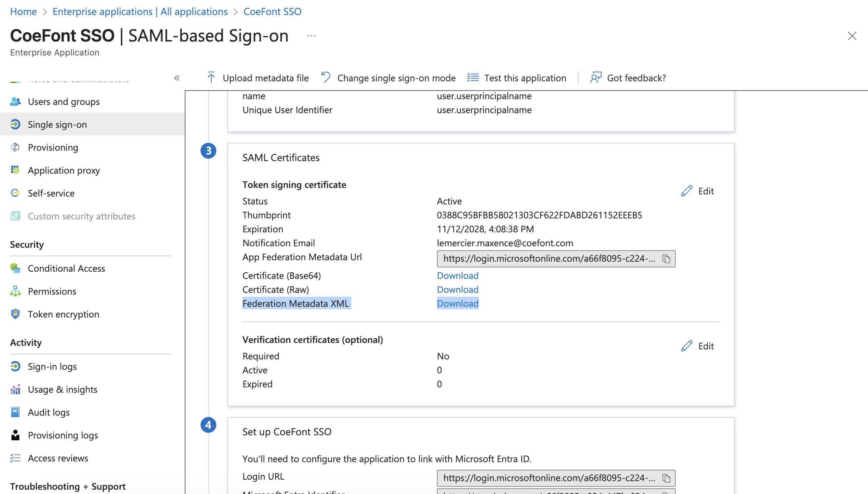868x494 pixels.
Task: Click Got feedback? button
Action: [628, 78]
